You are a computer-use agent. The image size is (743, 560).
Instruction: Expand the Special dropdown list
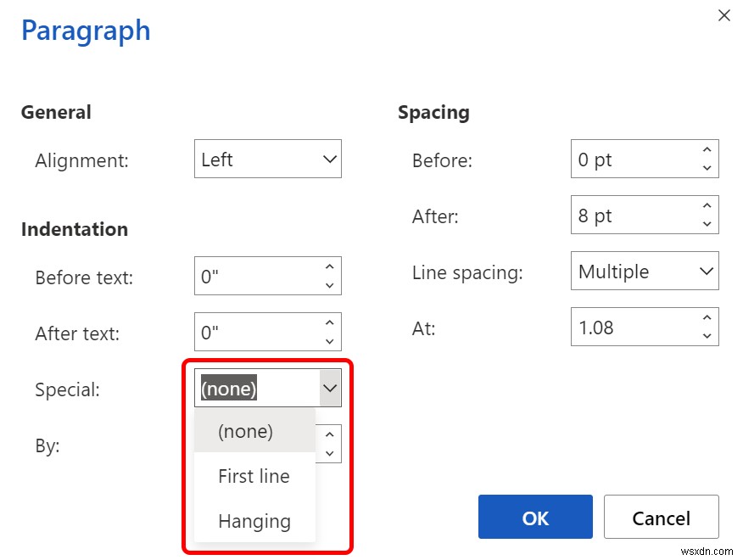(x=330, y=388)
